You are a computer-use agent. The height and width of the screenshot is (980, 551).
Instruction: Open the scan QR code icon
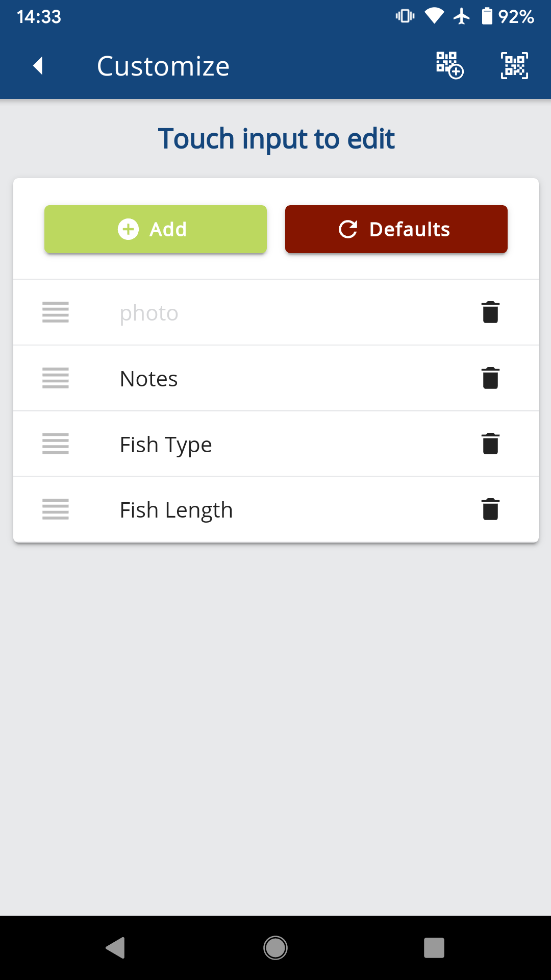tap(514, 65)
